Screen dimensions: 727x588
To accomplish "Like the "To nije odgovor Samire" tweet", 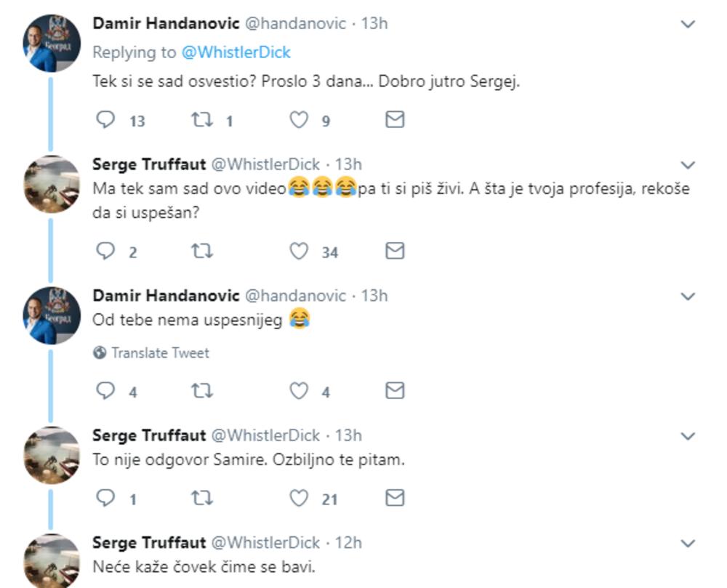I will [299, 498].
